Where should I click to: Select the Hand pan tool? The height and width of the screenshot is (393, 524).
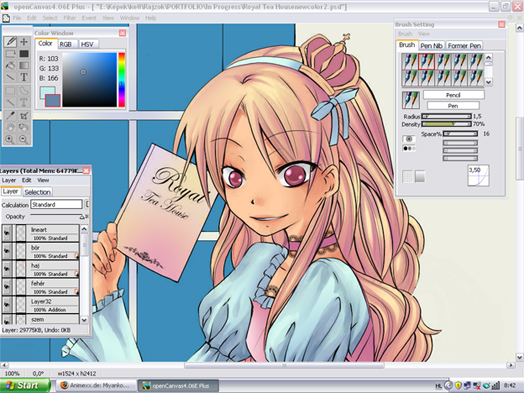tap(10, 127)
